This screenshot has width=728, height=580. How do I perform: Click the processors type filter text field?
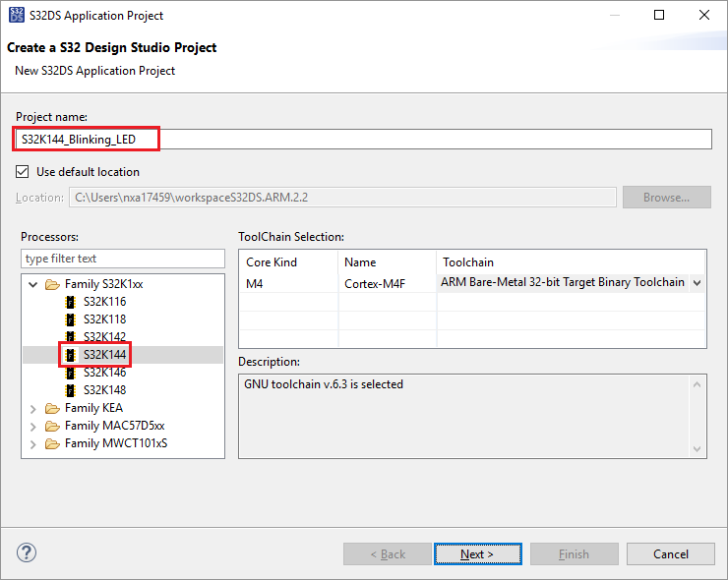coord(123,259)
